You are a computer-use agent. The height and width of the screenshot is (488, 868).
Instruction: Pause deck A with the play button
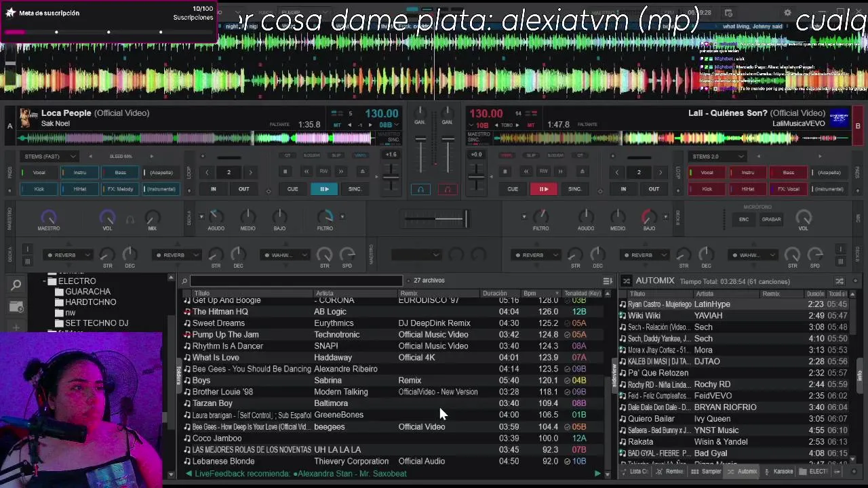point(324,189)
